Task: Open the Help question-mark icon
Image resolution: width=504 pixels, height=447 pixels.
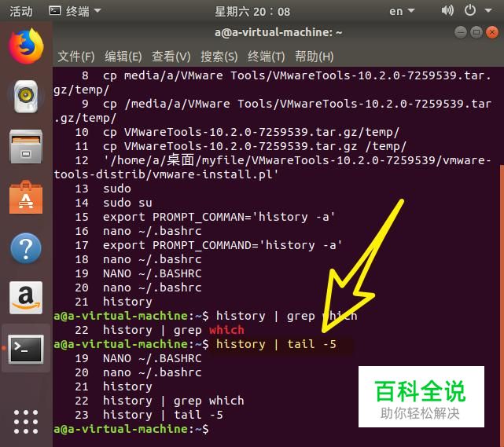Action: pyautogui.click(x=26, y=248)
